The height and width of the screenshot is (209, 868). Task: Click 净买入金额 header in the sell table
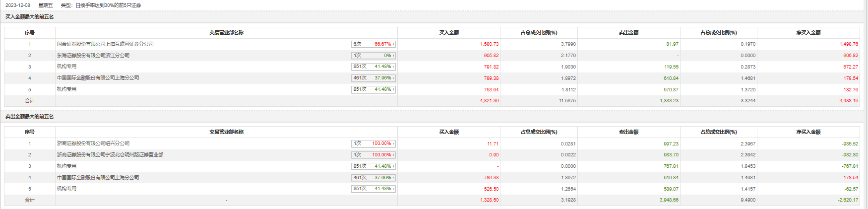tap(808, 132)
